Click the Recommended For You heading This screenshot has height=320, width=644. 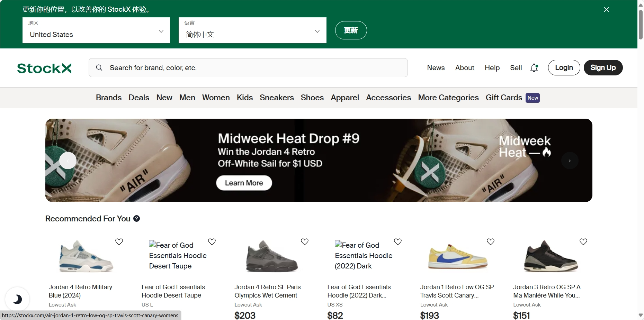[88, 219]
